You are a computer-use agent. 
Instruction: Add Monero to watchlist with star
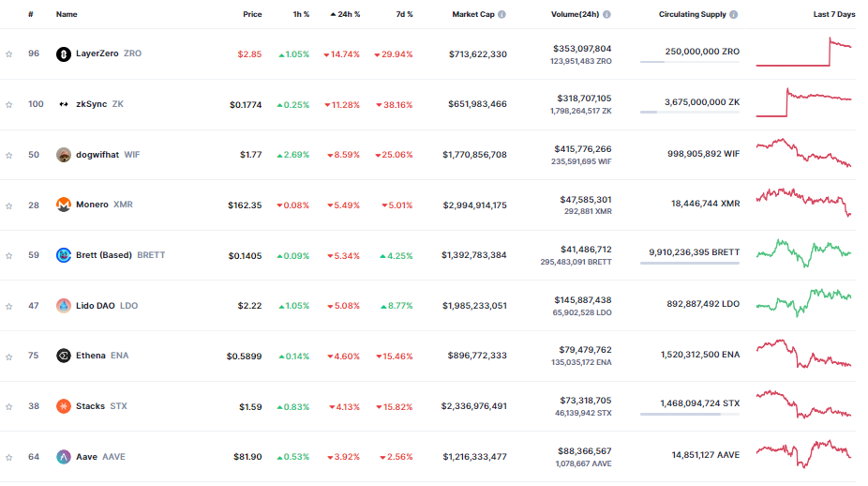(x=9, y=205)
